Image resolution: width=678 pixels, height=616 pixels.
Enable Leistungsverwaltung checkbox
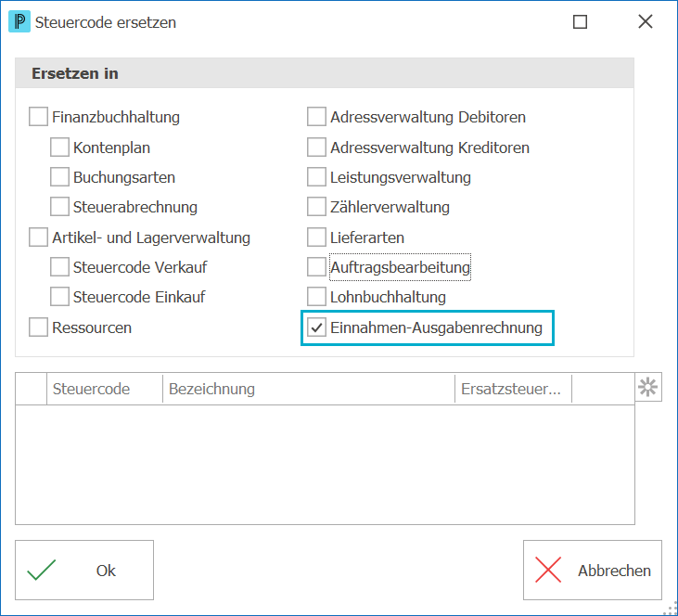pyautogui.click(x=316, y=177)
